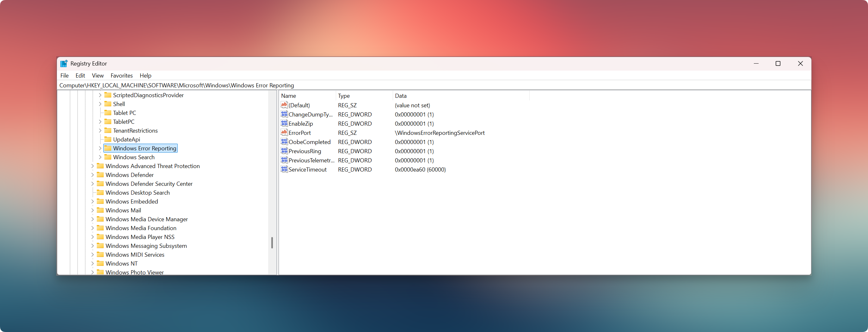
Task: Click the Windows Desktop Search folder icon
Action: point(100,192)
